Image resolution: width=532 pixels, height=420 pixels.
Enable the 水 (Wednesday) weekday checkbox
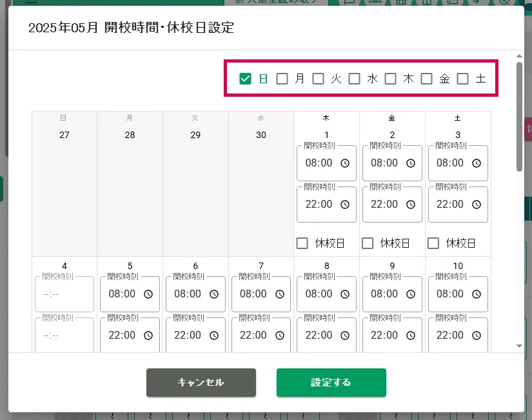pos(354,79)
